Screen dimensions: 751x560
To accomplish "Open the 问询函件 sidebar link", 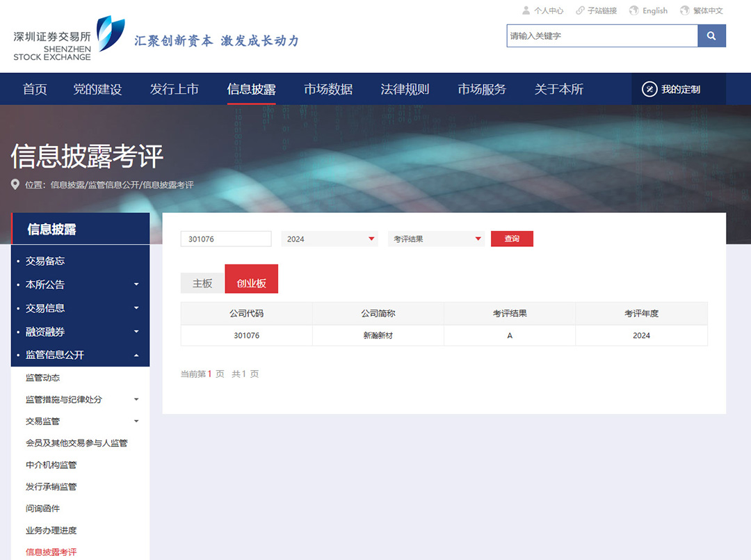I will pyautogui.click(x=43, y=509).
